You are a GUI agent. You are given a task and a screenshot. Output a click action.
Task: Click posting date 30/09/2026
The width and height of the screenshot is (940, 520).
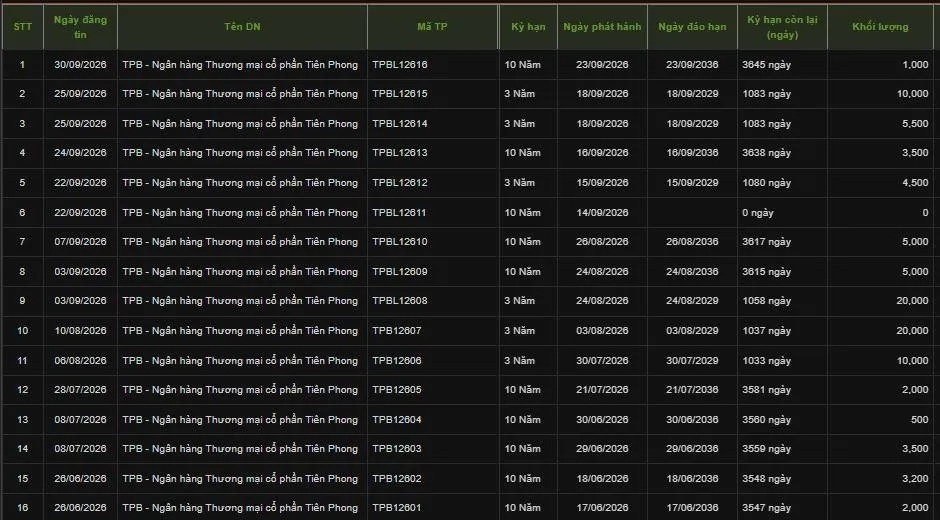[x=80, y=65]
